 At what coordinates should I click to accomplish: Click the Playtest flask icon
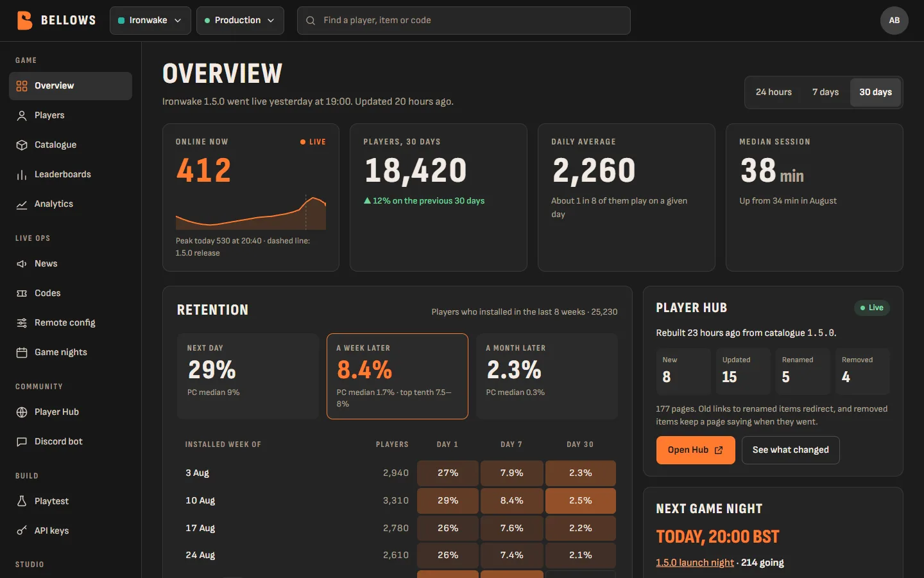22,502
